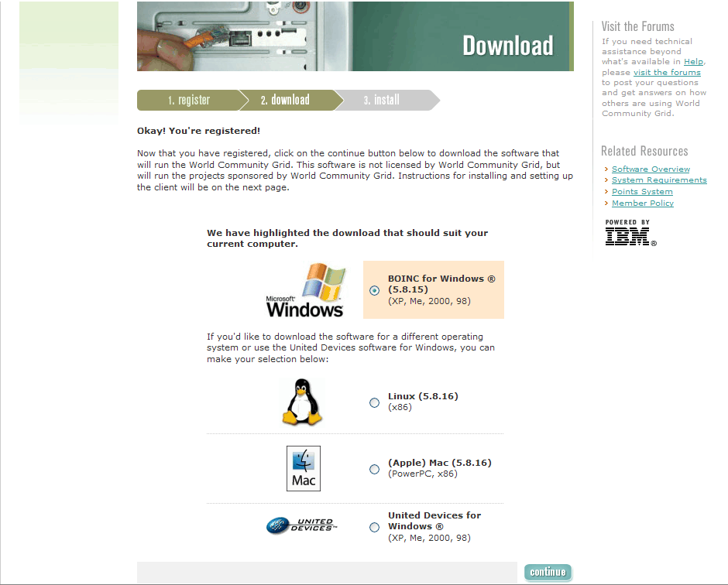Go to the '1. register' step tab
Image resolution: width=728 pixels, height=585 pixels.
point(189,100)
